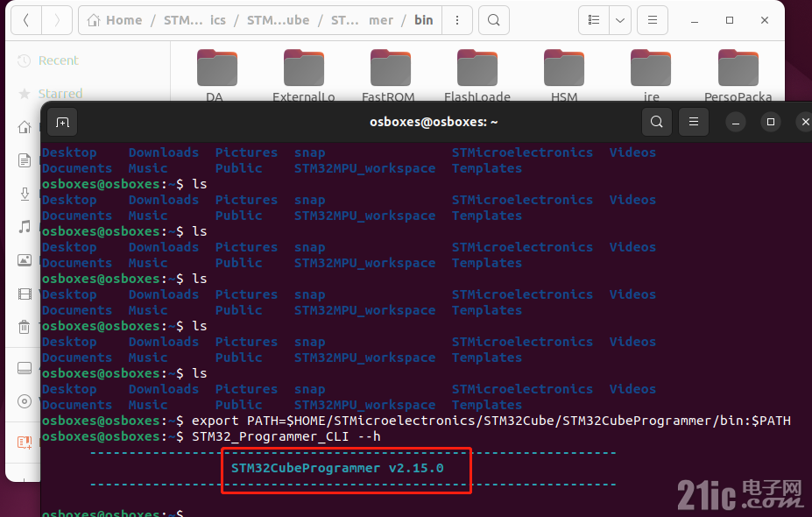The width and height of the screenshot is (812, 517).
Task: Switch Files to list view
Action: (594, 20)
